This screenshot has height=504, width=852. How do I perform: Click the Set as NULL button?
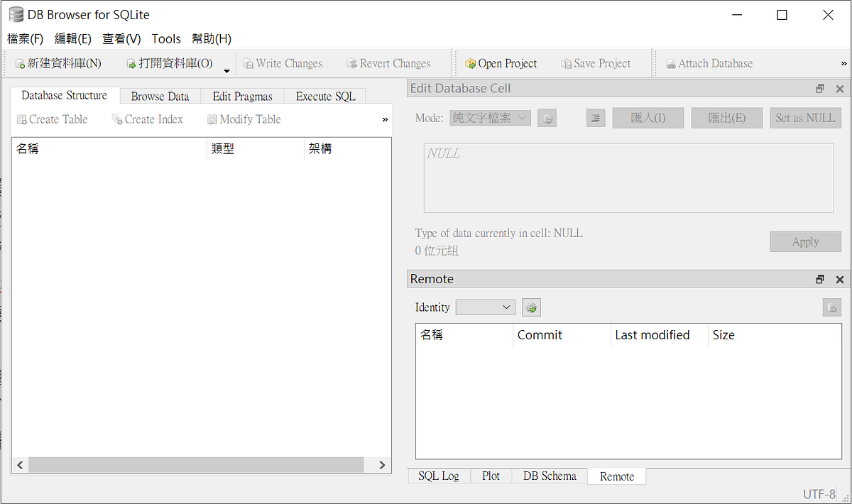point(805,118)
